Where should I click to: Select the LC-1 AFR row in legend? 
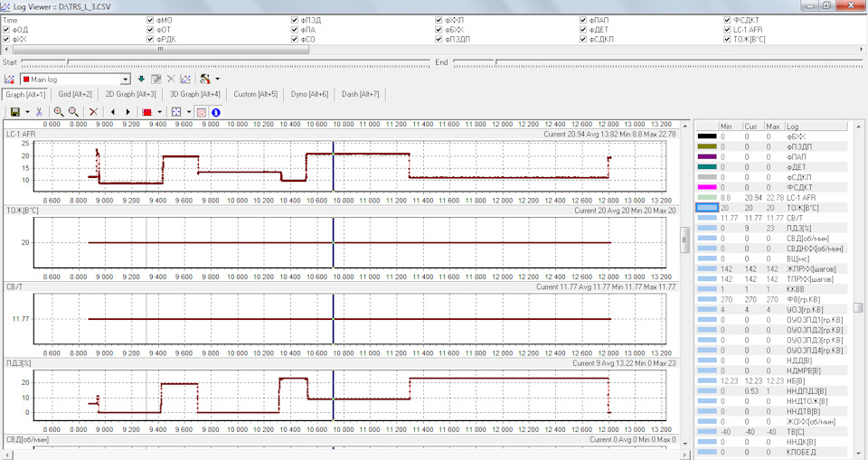(771, 198)
